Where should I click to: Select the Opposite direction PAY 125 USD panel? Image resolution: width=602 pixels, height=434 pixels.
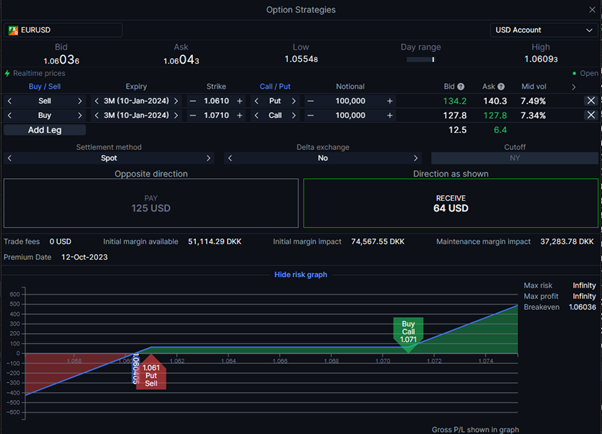click(151, 203)
